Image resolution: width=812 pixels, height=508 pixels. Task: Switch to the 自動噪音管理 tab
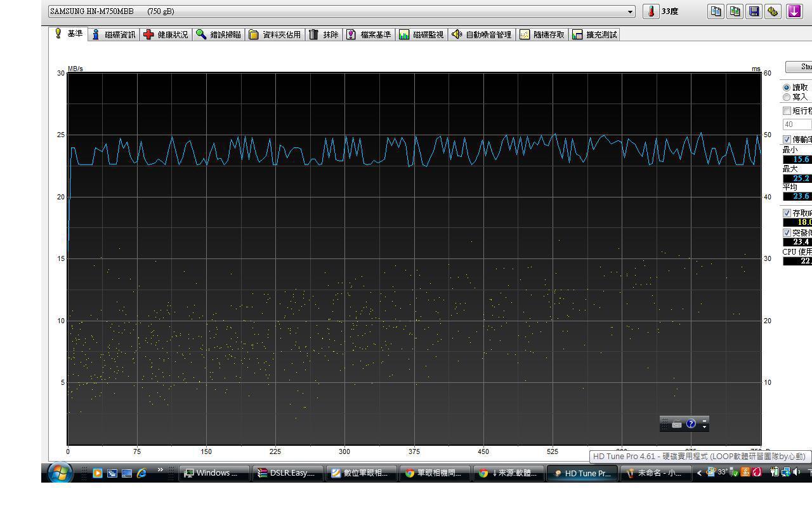point(481,35)
